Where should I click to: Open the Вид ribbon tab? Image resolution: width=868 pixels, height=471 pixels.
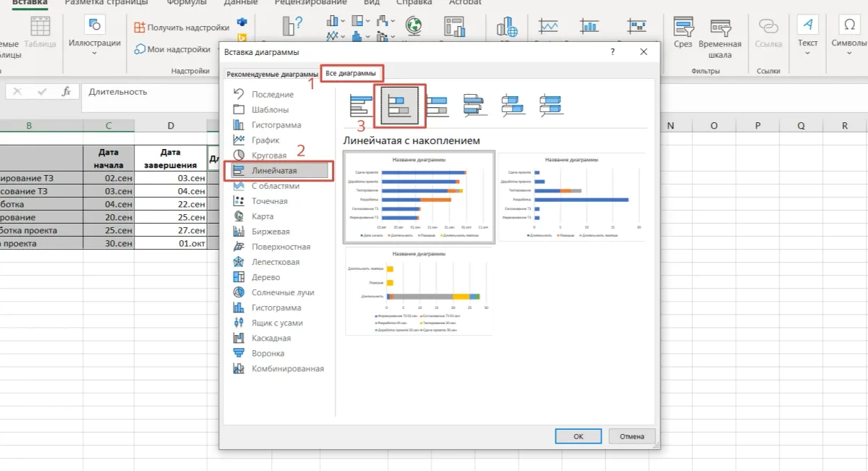(371, 3)
